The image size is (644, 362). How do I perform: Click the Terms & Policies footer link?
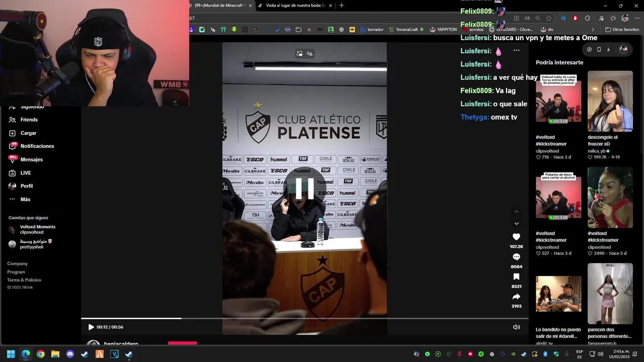(x=24, y=280)
